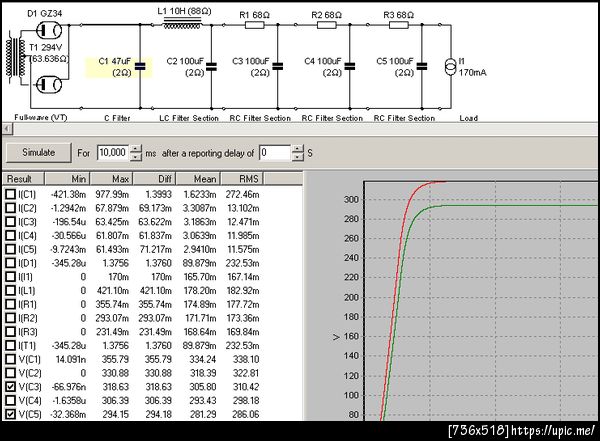Viewport: 600px width, 441px height.
Task: Sort by the Max column header
Action: tap(111, 179)
